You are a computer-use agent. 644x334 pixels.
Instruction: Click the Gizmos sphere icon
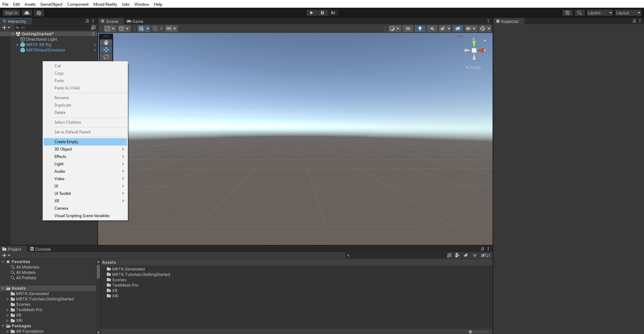(482, 29)
